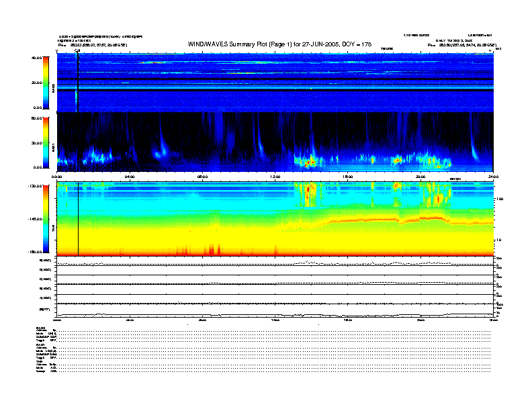This screenshot has width=532, height=411.
Task: Click the black vertical calibration line in RAD2
Action: [x=78, y=83]
